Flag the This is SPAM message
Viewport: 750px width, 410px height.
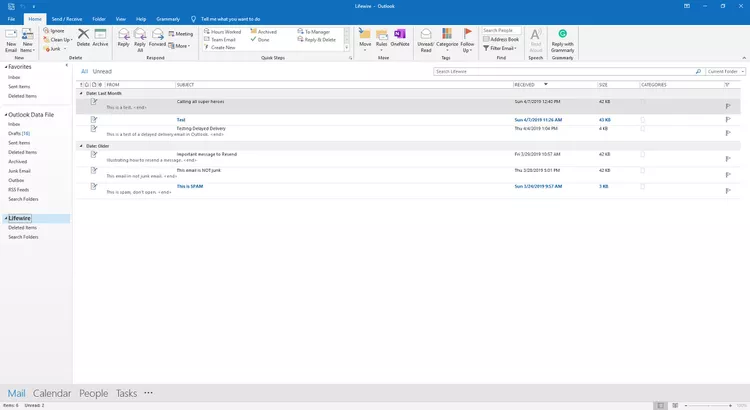728,191
